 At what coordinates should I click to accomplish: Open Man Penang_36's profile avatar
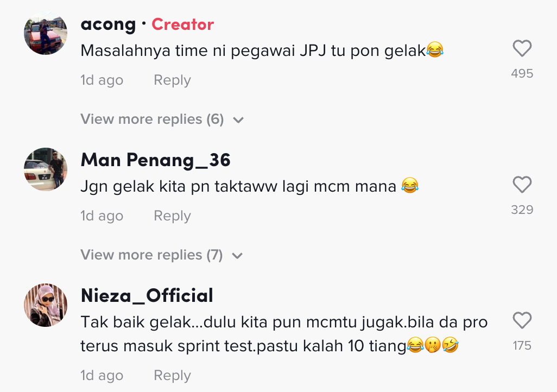pyautogui.click(x=46, y=169)
